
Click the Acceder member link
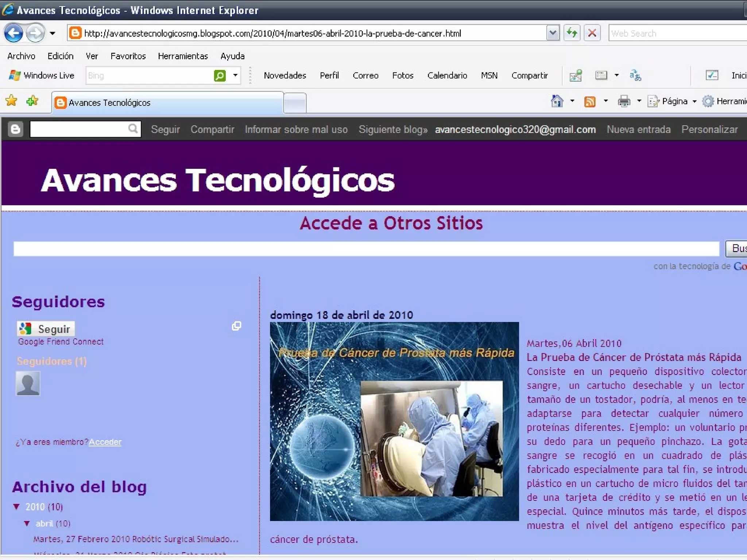[x=105, y=442]
